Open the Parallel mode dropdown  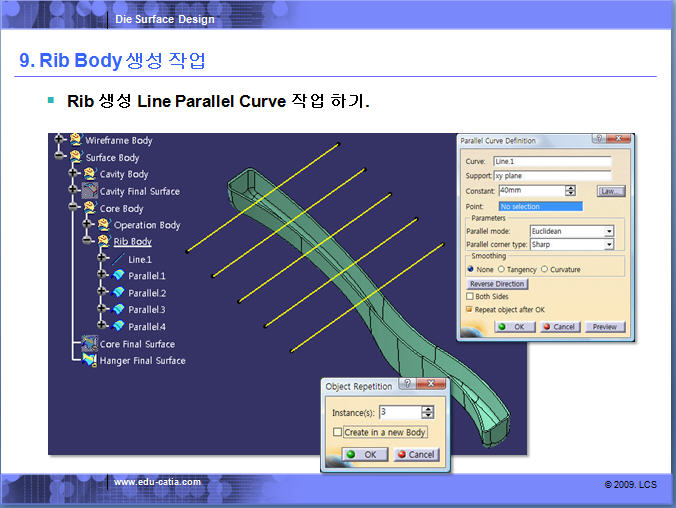608,231
